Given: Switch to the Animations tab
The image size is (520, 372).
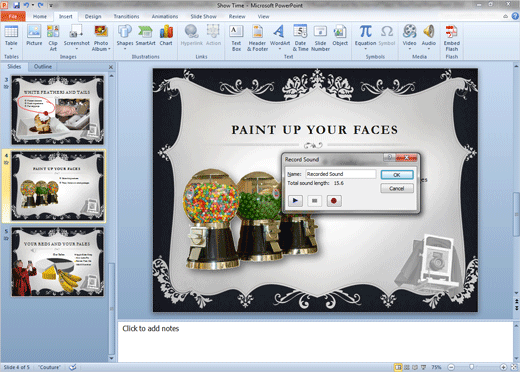Looking at the screenshot, I should pos(165,16).
